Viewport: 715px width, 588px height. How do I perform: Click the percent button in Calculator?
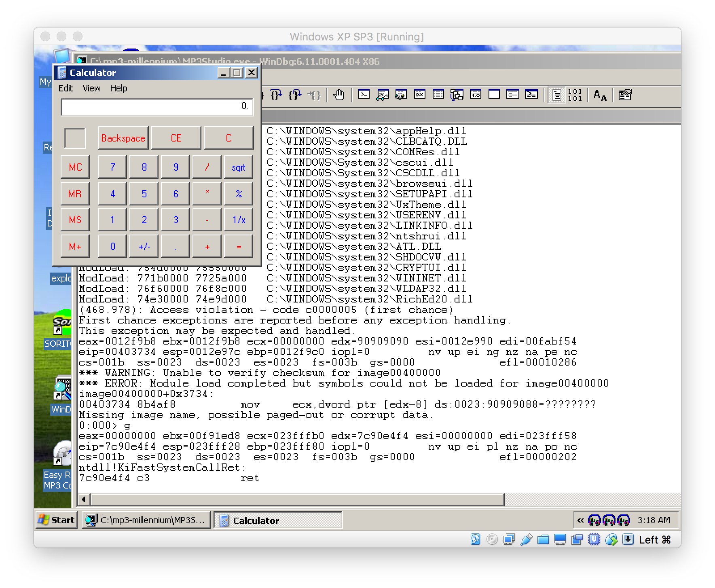[239, 194]
